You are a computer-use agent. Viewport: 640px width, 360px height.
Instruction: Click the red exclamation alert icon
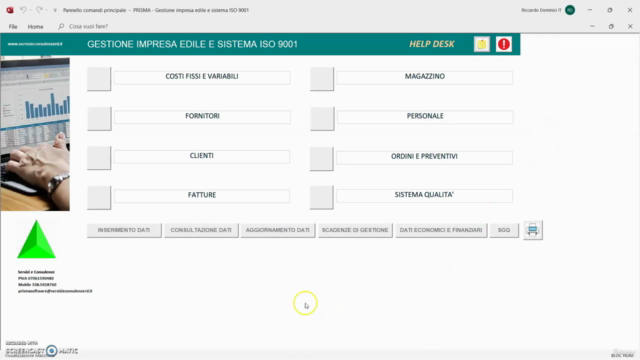click(504, 44)
